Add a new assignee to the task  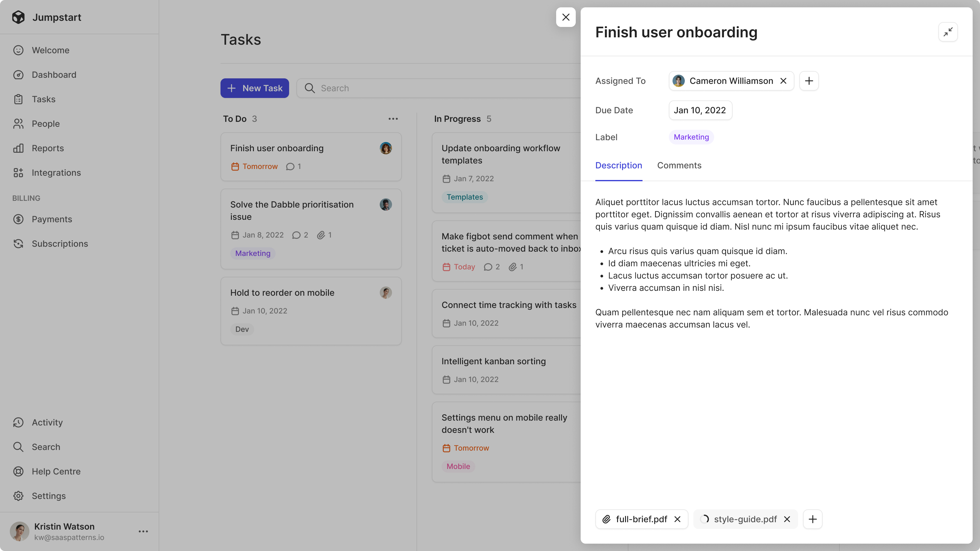[x=809, y=81]
